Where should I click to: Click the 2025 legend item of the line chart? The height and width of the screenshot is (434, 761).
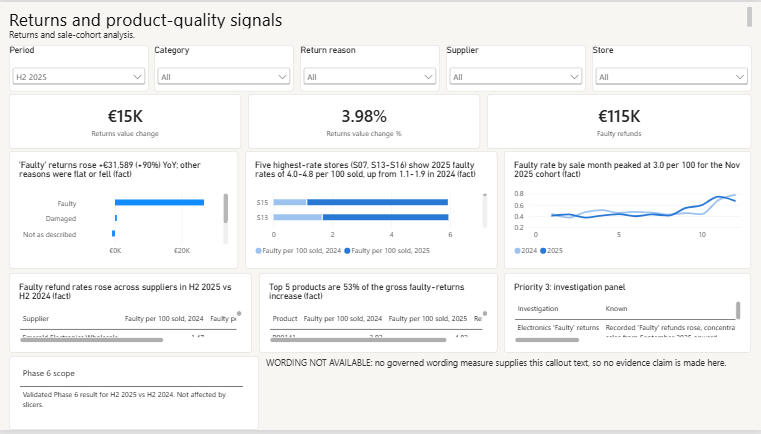(x=551, y=251)
